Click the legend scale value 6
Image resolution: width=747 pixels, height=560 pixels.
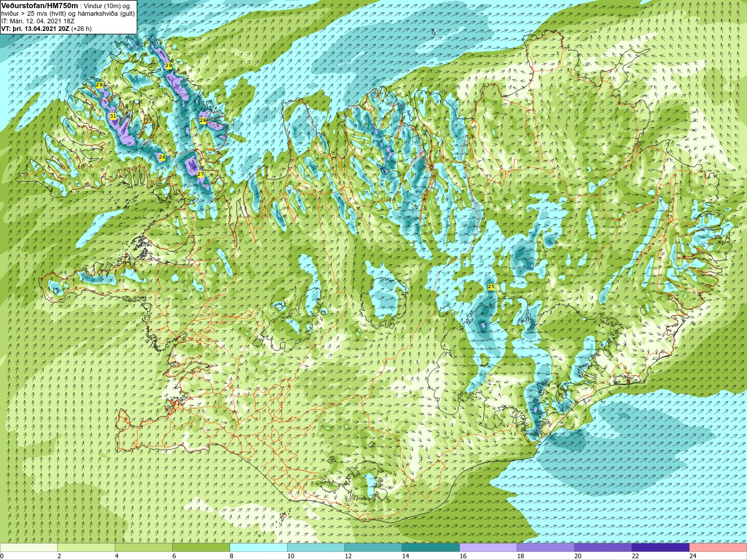[174, 556]
